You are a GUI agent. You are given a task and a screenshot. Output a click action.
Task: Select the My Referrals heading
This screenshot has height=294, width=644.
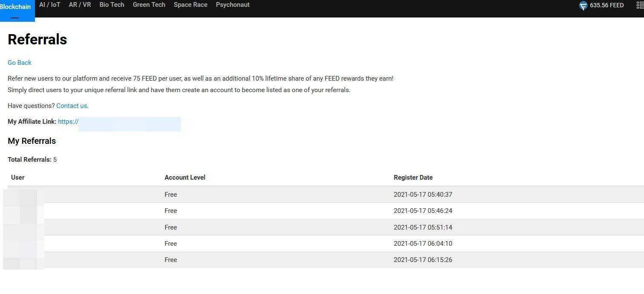pyautogui.click(x=32, y=141)
